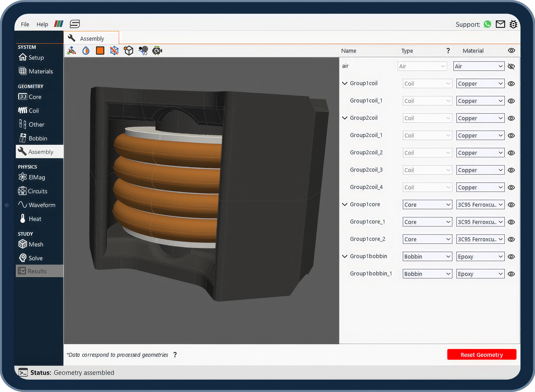Open Group1coil material dropdown showing Copper
Image resolution: width=535 pixels, height=392 pixels.
tap(480, 84)
